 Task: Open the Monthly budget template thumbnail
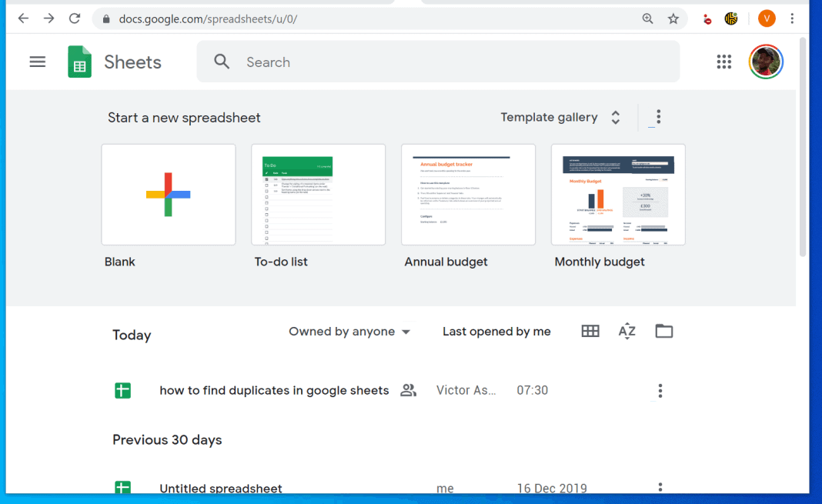618,194
